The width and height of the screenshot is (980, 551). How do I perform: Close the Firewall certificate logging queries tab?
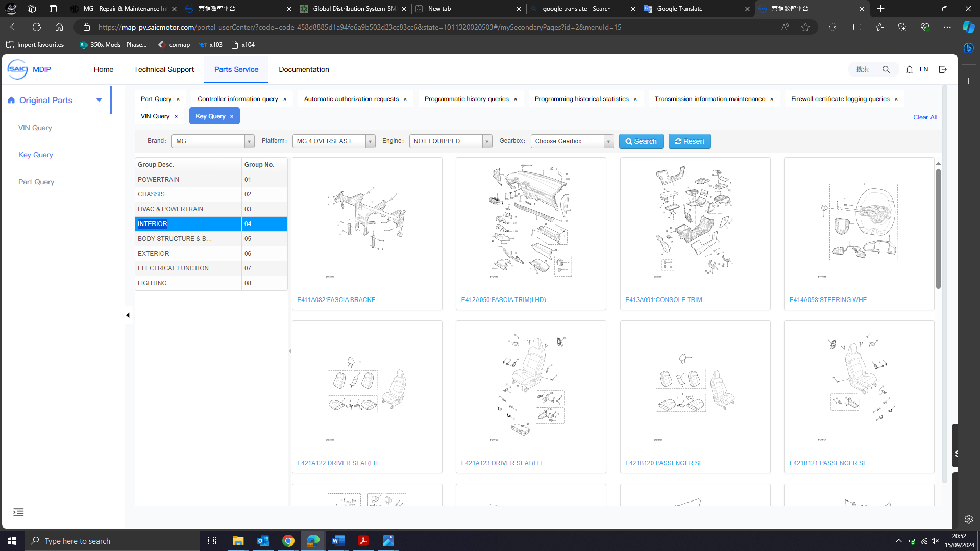click(x=896, y=99)
